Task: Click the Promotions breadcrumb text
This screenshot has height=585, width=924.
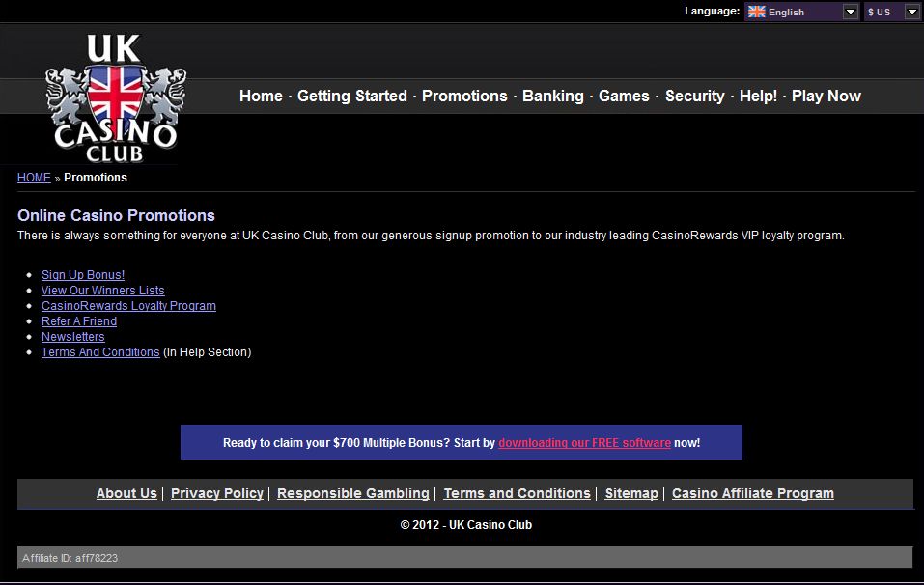Action: pyautogui.click(x=96, y=178)
